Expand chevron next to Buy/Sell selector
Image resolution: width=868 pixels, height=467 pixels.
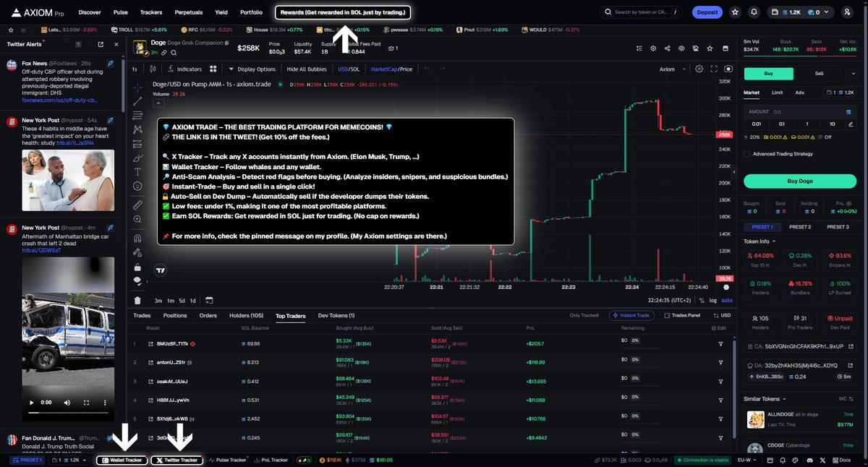coord(853,73)
